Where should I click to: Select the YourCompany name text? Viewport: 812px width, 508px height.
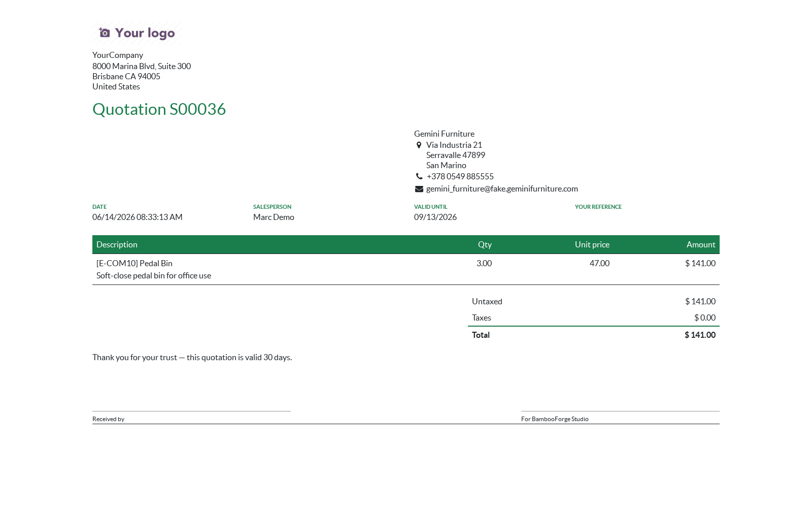pos(118,55)
